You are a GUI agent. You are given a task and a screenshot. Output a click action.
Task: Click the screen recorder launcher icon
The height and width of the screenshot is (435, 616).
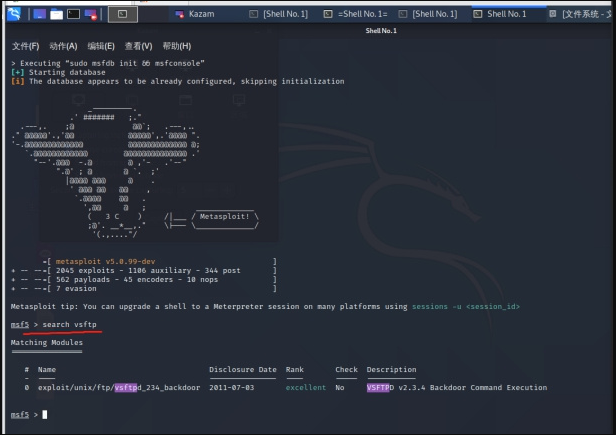point(90,15)
